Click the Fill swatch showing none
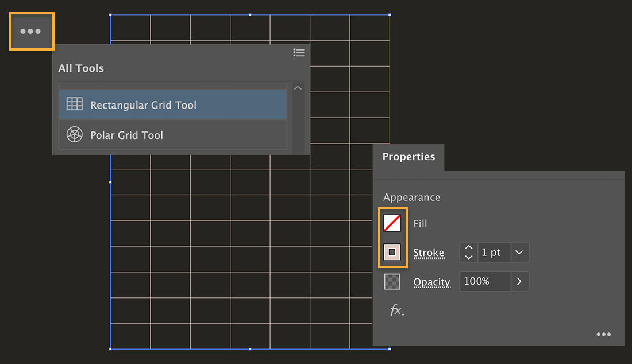632x364 pixels. coord(392,223)
